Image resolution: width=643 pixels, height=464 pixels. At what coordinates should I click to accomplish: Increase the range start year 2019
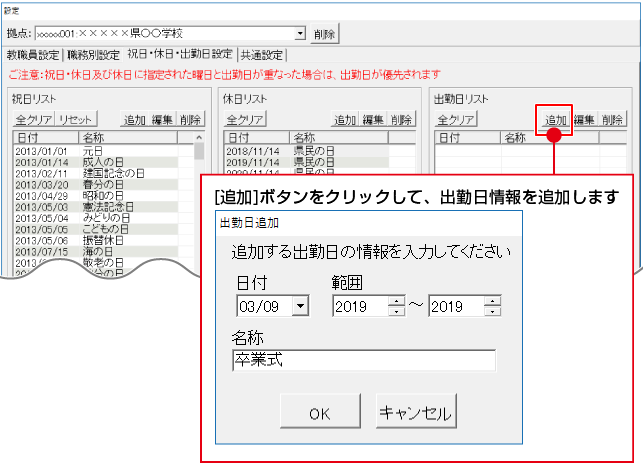point(397,301)
